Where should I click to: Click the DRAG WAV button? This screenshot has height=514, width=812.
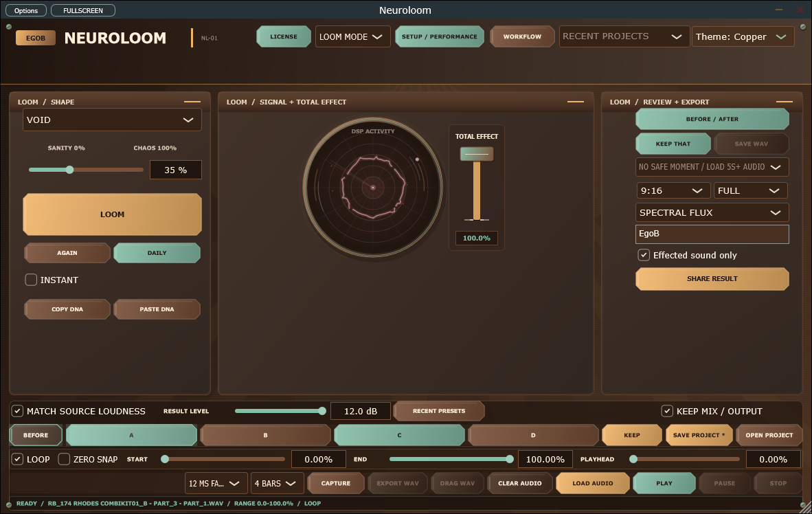pos(458,484)
